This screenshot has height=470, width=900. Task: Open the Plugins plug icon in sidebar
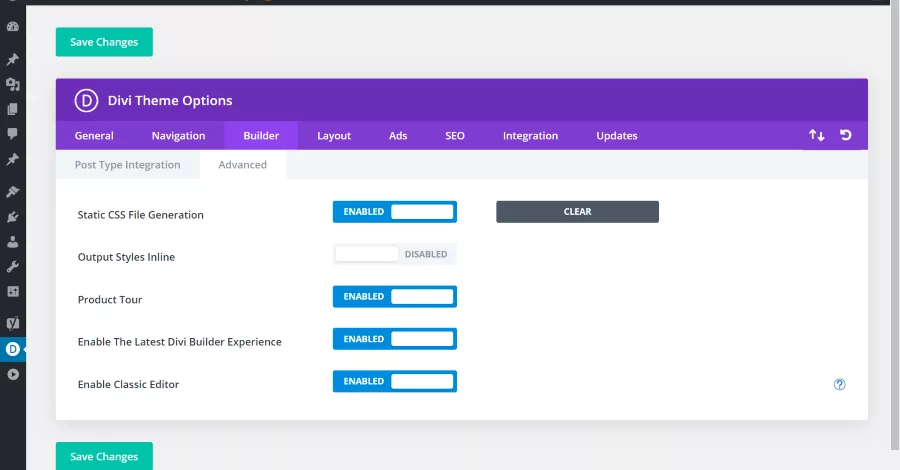click(13, 217)
